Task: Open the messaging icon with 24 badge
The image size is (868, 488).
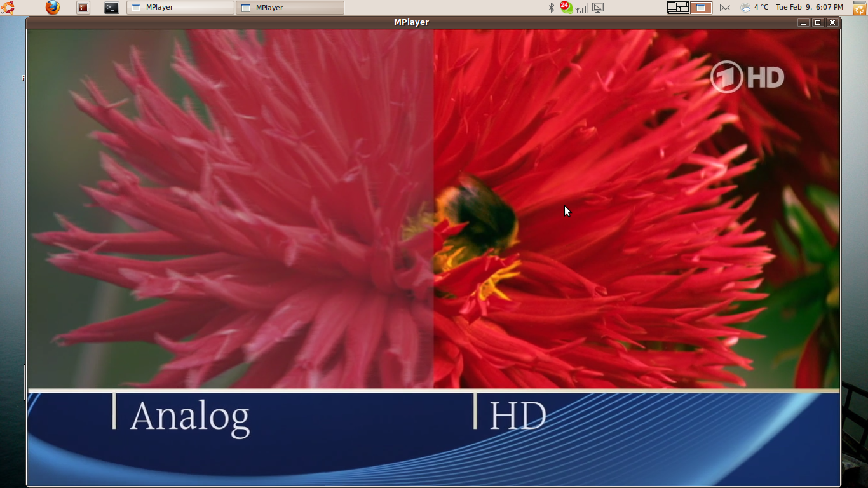Action: point(566,8)
